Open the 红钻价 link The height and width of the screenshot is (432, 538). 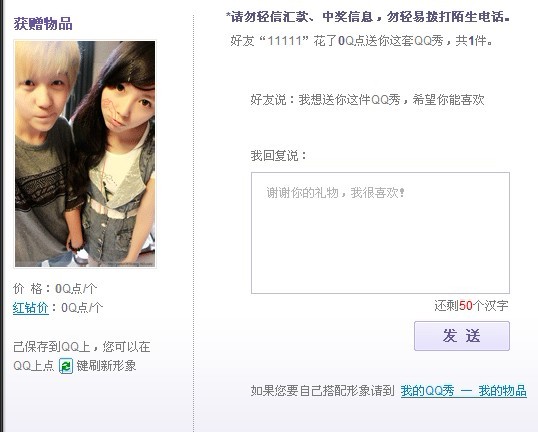pos(31,307)
